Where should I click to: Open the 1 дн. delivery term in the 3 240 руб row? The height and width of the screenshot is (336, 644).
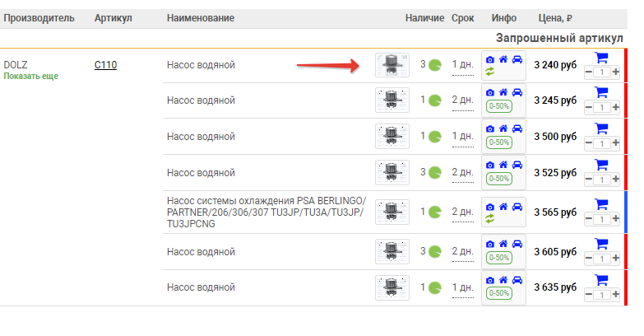click(462, 64)
